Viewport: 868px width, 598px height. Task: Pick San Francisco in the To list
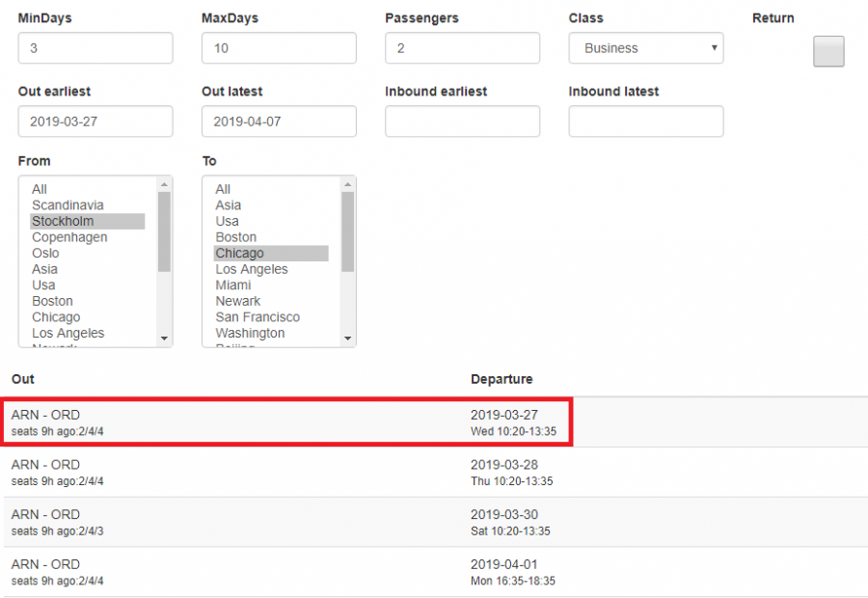[x=258, y=317]
